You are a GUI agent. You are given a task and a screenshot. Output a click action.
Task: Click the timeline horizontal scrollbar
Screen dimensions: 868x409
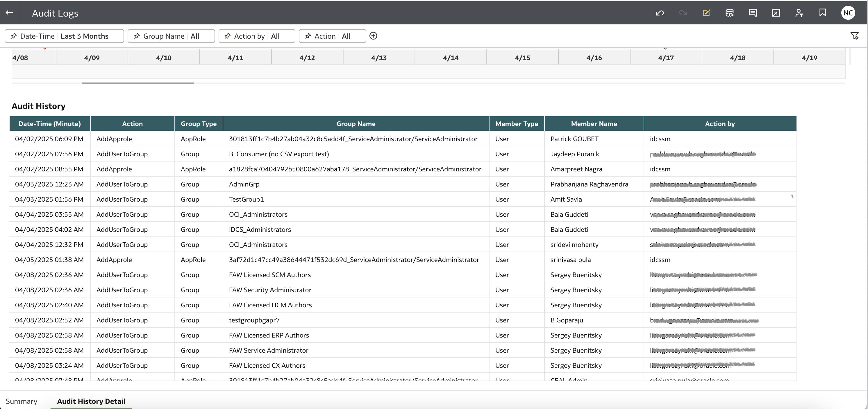coord(138,83)
